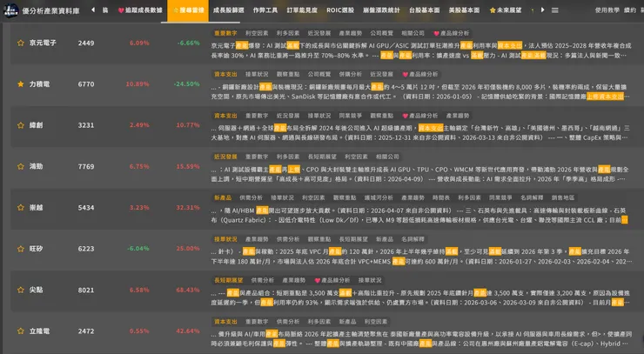Click the -24.50% value in 力積電 row
This screenshot has height=354, width=644.
pyautogui.click(x=186, y=84)
